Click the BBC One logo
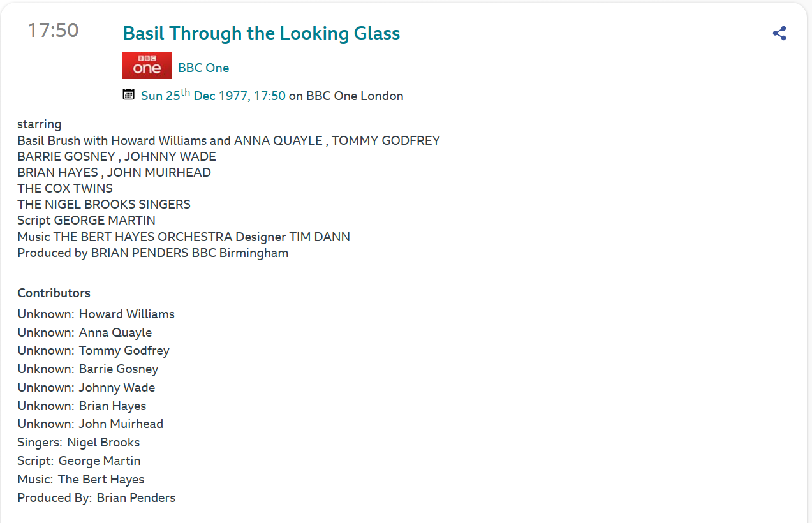812x523 pixels. click(x=147, y=66)
